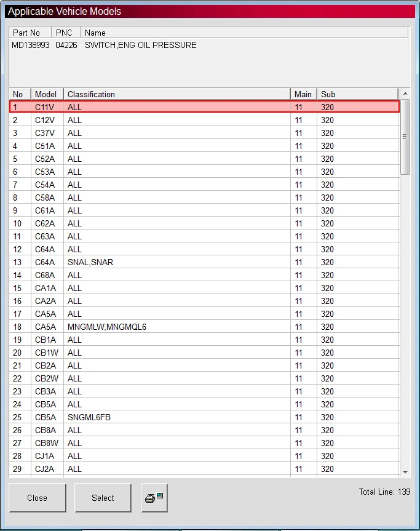Select model row C52A
This screenshot has width=420, height=531.
coord(204,159)
